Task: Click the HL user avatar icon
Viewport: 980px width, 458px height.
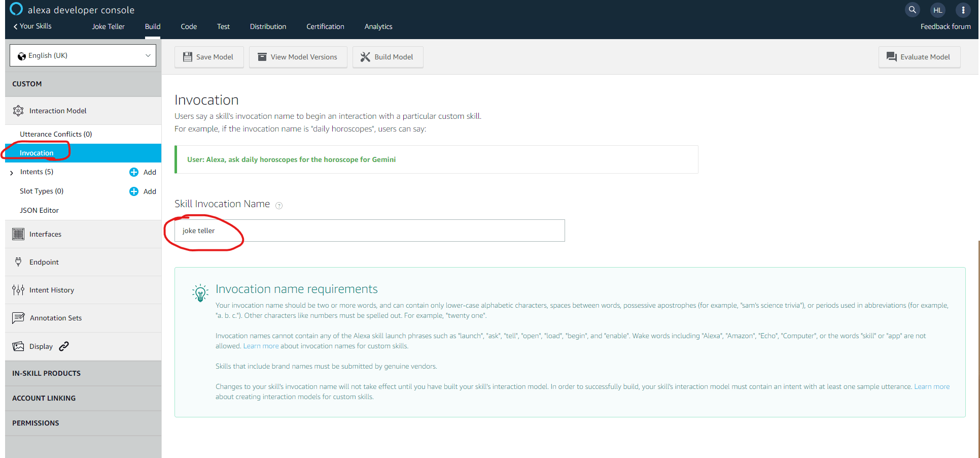Action: tap(937, 10)
